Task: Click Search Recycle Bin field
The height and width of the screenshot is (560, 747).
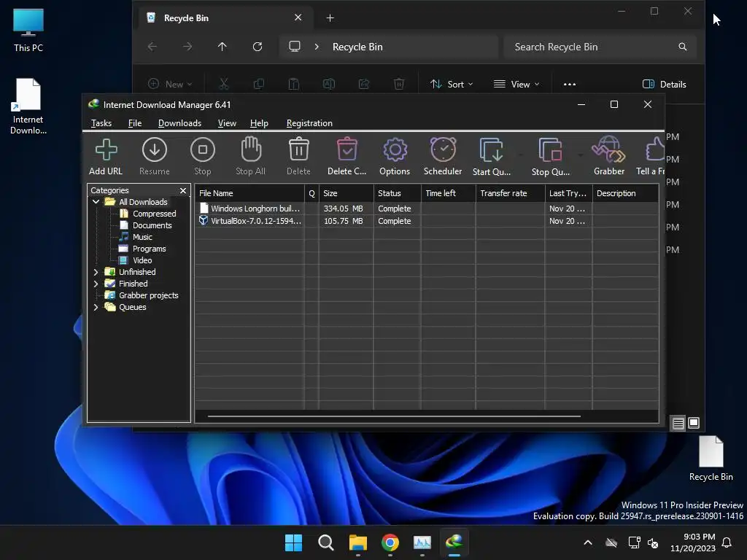Action: [x=600, y=47]
